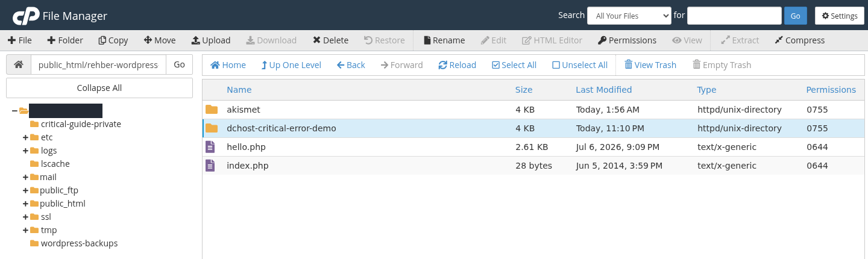This screenshot has width=868, height=259.
Task: Compress the selected item
Action: coord(799,40)
